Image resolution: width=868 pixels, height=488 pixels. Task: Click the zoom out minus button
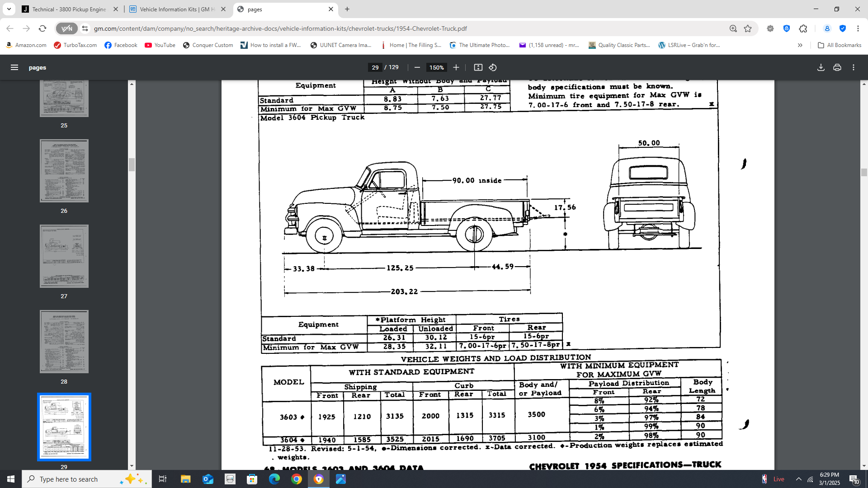[417, 67]
